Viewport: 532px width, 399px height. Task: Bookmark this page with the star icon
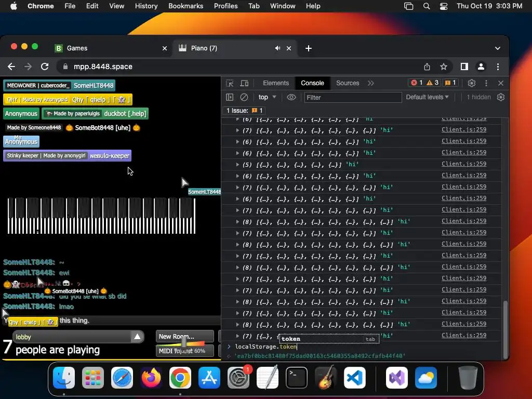pos(444,66)
